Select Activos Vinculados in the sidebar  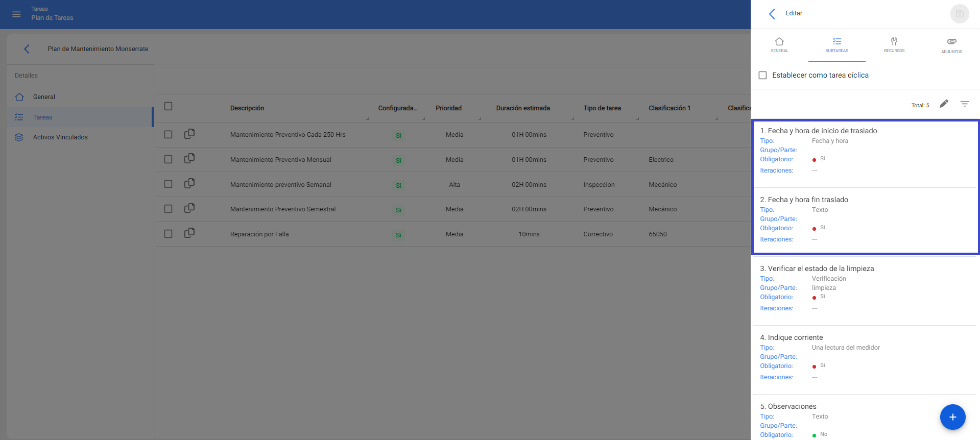pyautogui.click(x=60, y=137)
